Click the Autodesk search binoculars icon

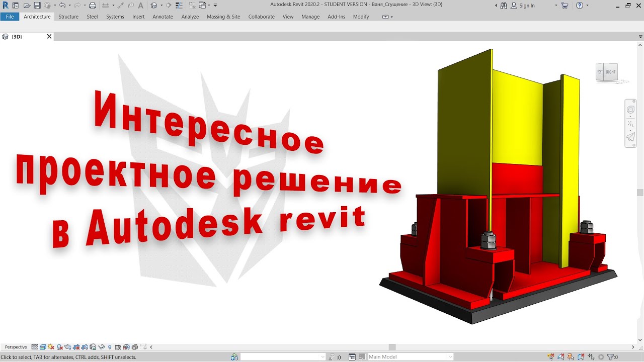click(504, 6)
